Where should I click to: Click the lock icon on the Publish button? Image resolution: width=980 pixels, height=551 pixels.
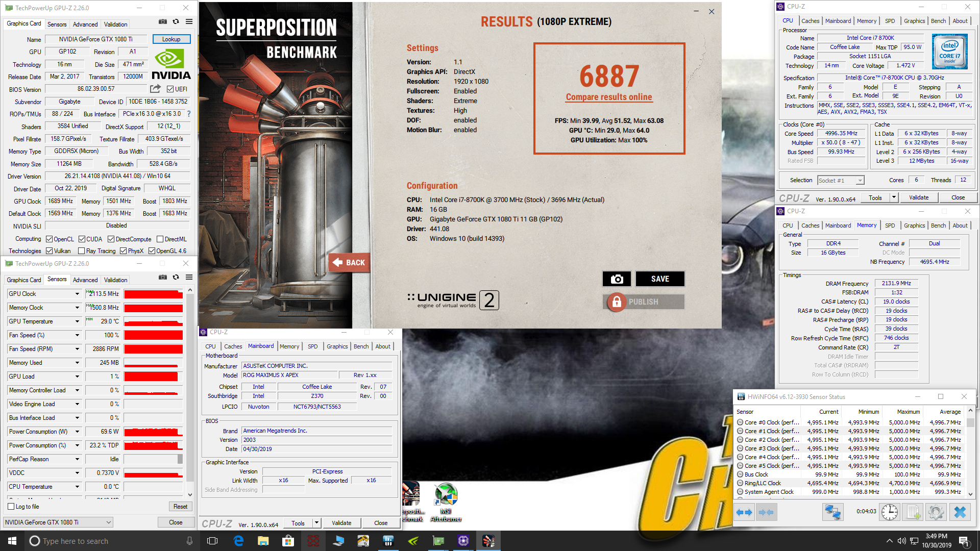coord(617,302)
